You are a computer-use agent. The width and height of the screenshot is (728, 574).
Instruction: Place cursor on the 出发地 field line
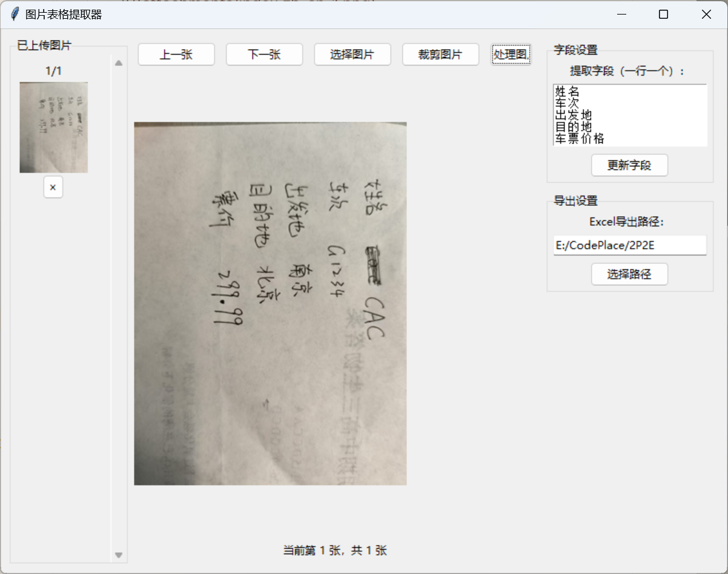[x=573, y=115]
